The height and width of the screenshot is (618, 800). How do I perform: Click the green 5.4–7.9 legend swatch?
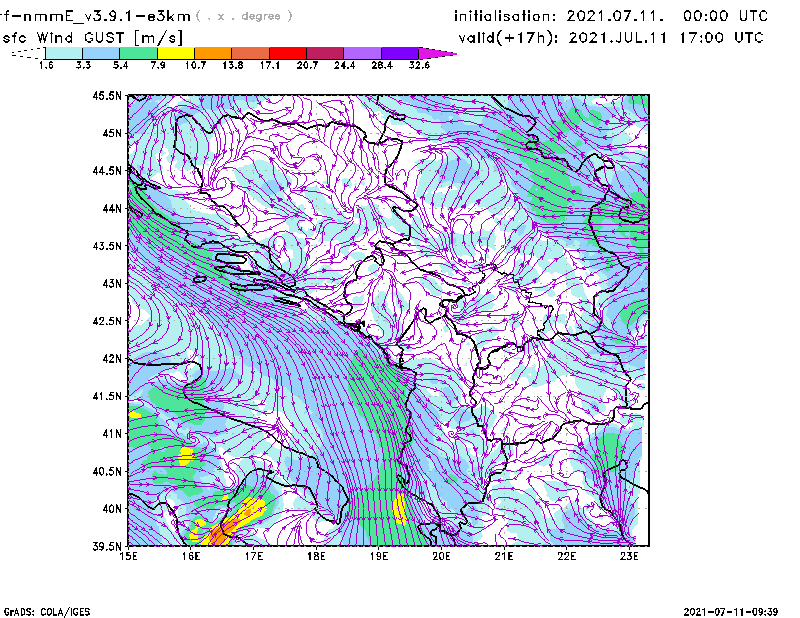(138, 53)
